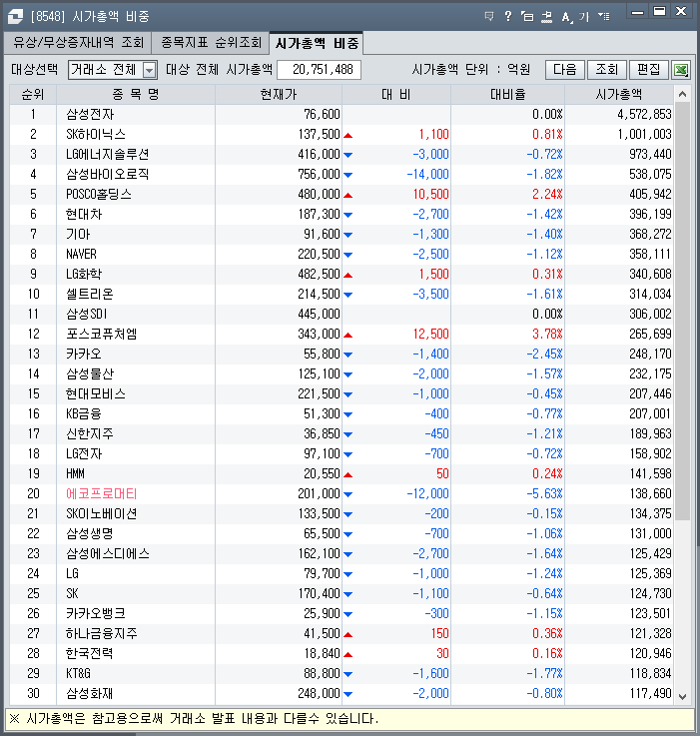Select LG전자 stock name
Viewport: 700px width, 736px height.
84,454
